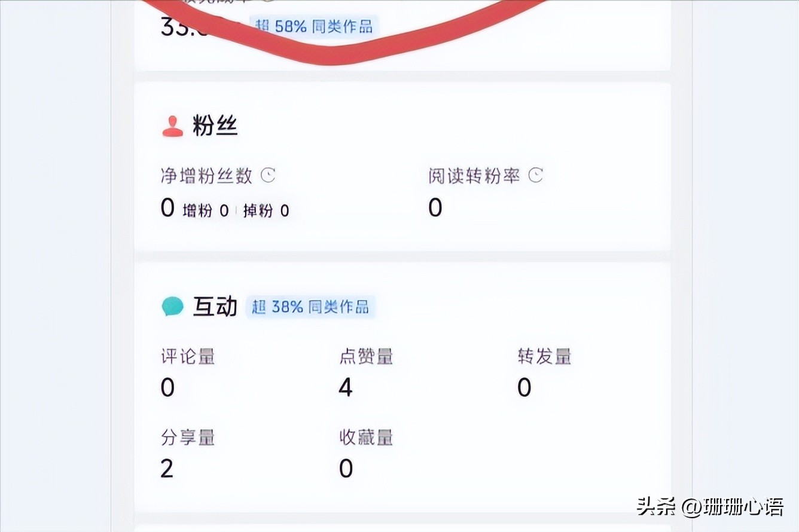Click the clock icon next to 净增粉丝数
The height and width of the screenshot is (532, 799).
[267, 175]
